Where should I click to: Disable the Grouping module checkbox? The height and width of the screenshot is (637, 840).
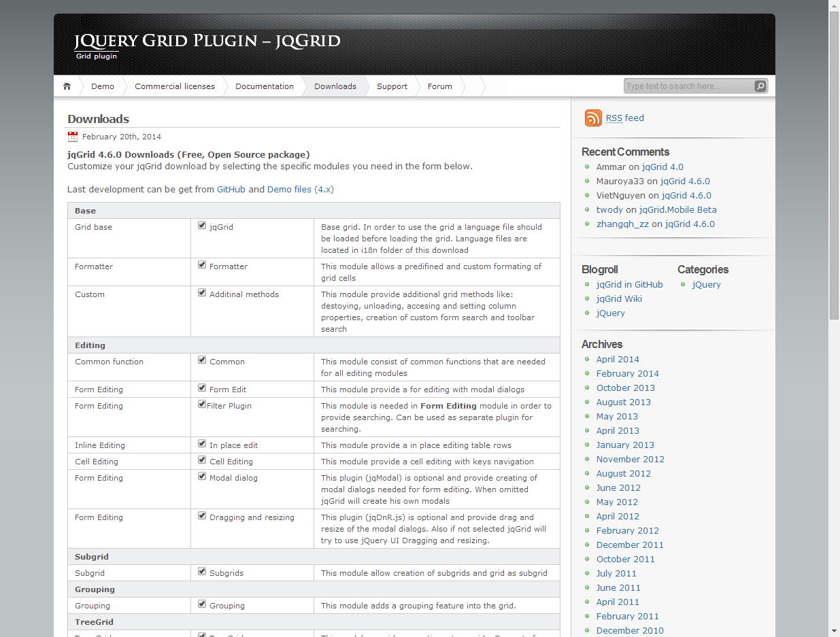[x=202, y=604]
